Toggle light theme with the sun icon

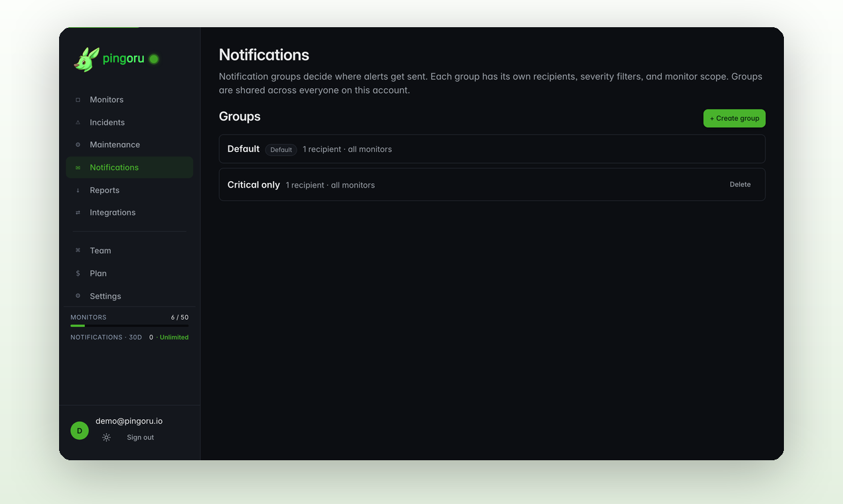106,438
